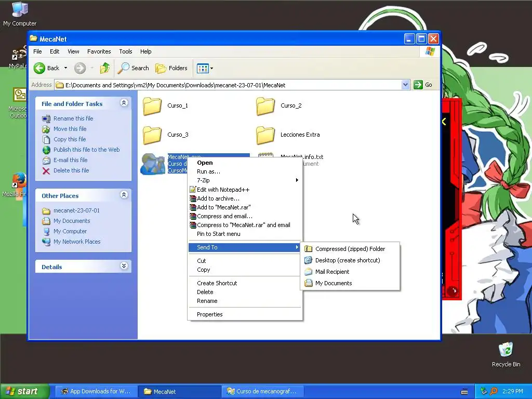Toggle the Folders pane button
The height and width of the screenshot is (399, 532).
171,68
